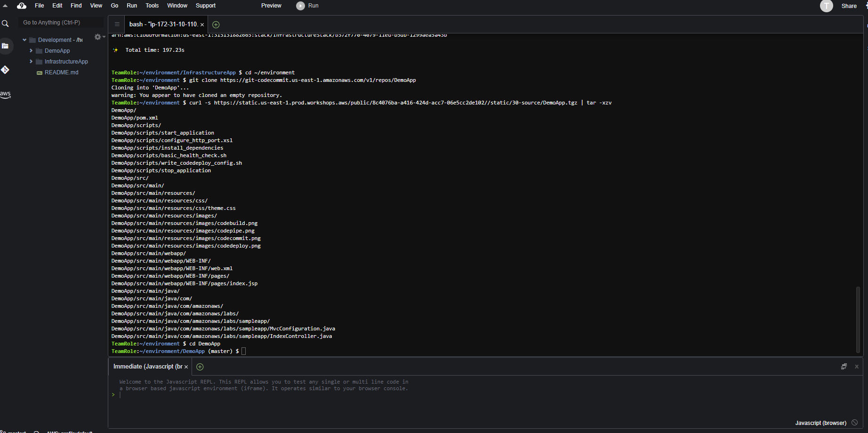Open the Window menu

(177, 6)
